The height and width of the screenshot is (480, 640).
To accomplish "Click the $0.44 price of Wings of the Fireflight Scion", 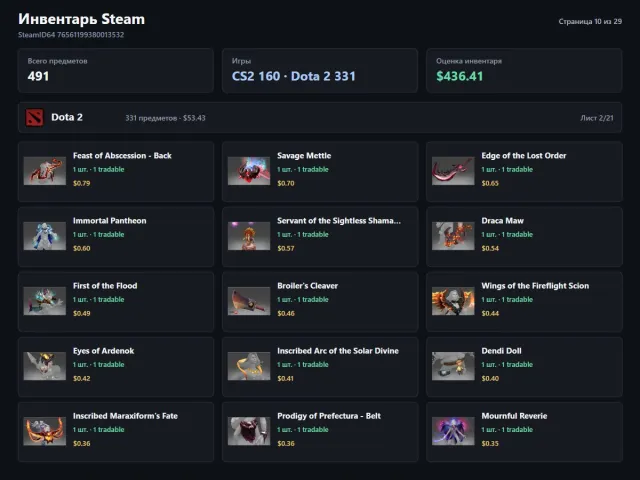I will 490,313.
